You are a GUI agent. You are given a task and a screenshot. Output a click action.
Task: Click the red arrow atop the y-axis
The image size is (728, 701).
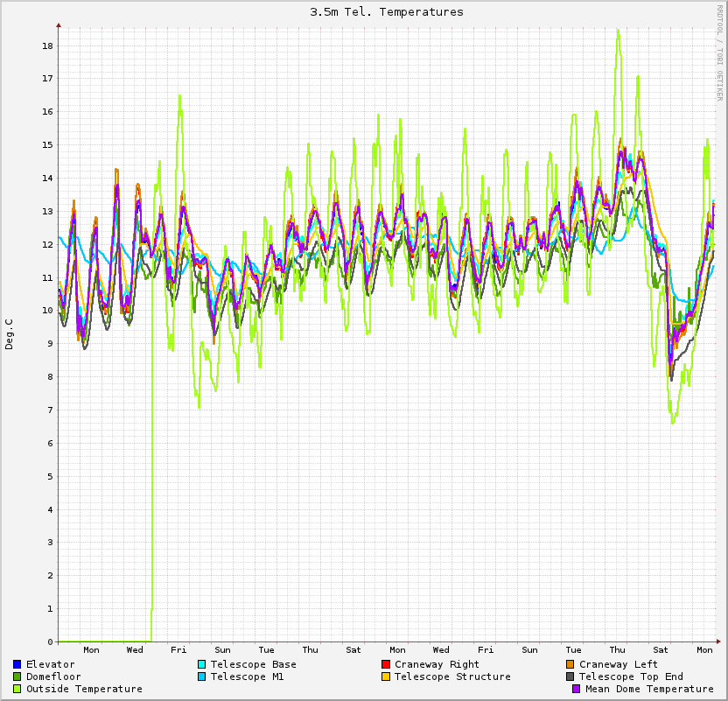[x=59, y=25]
